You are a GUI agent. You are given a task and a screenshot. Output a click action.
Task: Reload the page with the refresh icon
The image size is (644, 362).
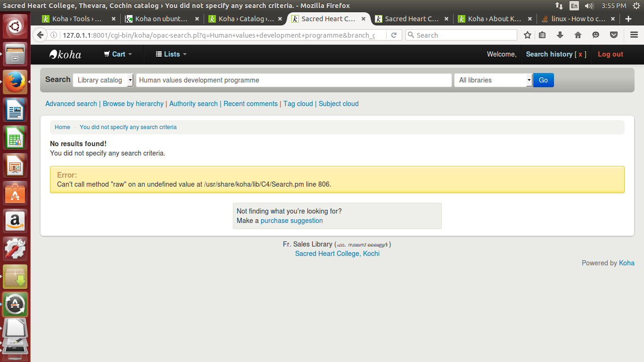394,35
